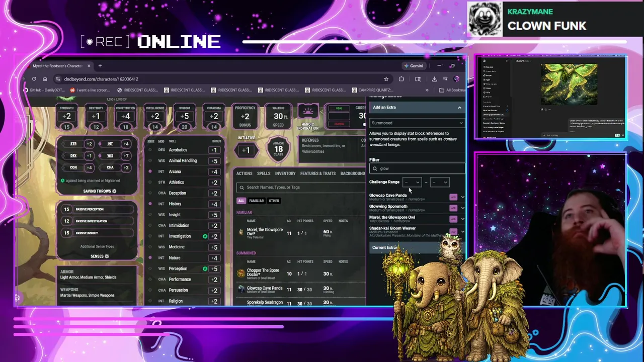
Task: Click the Initiative +1 badge
Action: pos(246,150)
